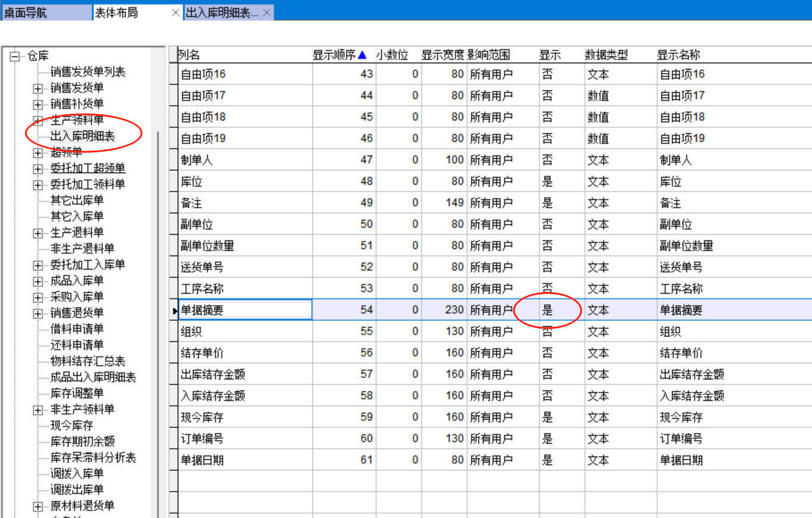
Task: Click the 列名 column header
Action: point(189,55)
